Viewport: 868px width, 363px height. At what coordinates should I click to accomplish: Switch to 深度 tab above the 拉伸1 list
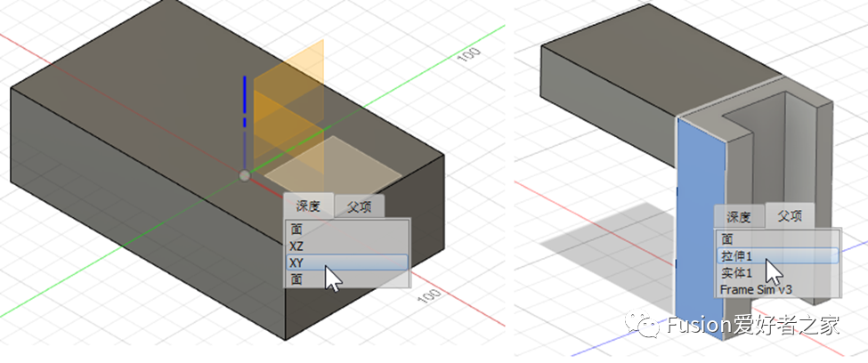click(738, 217)
